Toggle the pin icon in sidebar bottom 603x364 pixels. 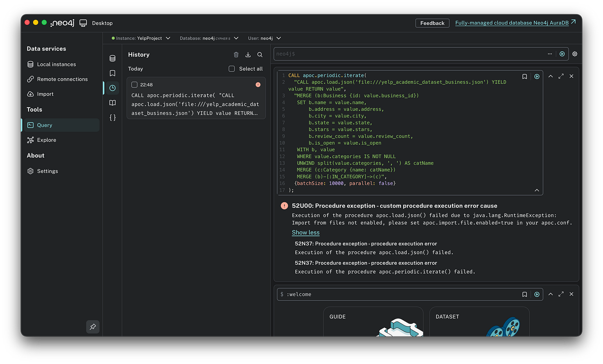(x=93, y=326)
